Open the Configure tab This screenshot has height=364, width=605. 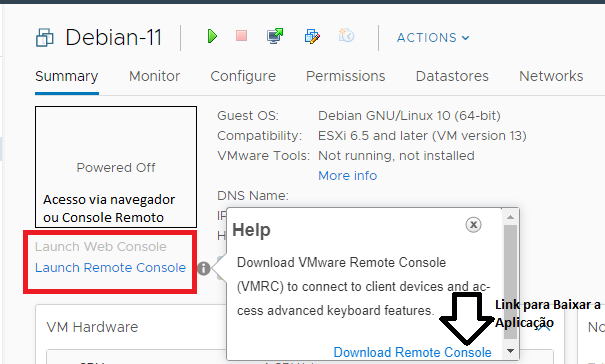tap(243, 76)
